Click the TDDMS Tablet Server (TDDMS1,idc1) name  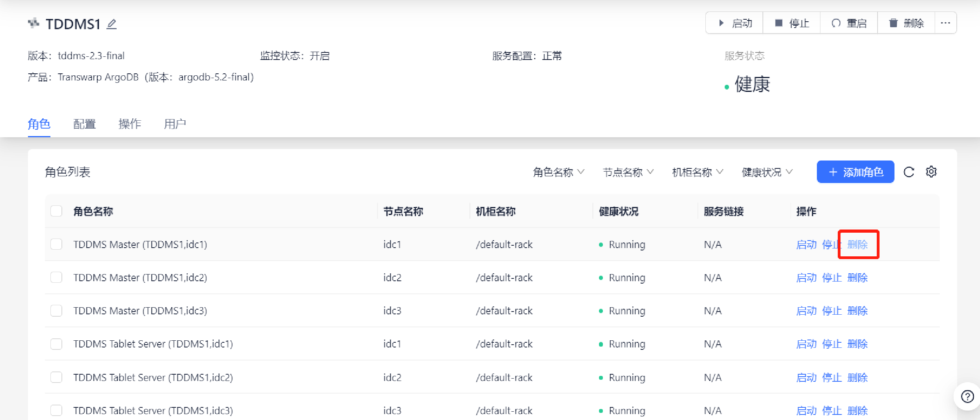[153, 344]
